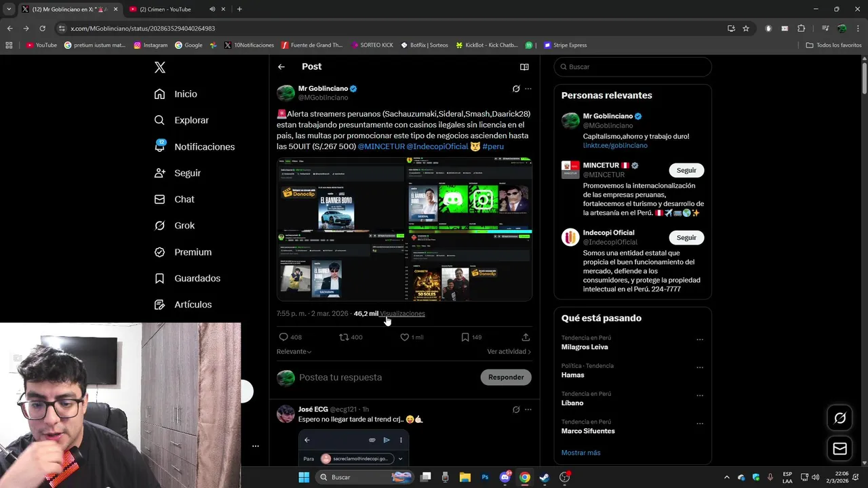
Task: Open Notificaciones in the sidebar
Action: point(195,146)
